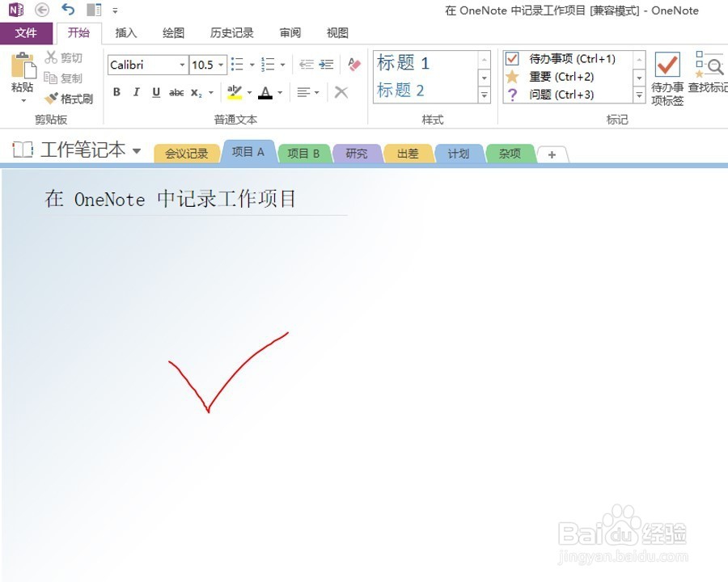Open the paragraph alignment button
The width and height of the screenshot is (728, 582).
click(x=308, y=92)
